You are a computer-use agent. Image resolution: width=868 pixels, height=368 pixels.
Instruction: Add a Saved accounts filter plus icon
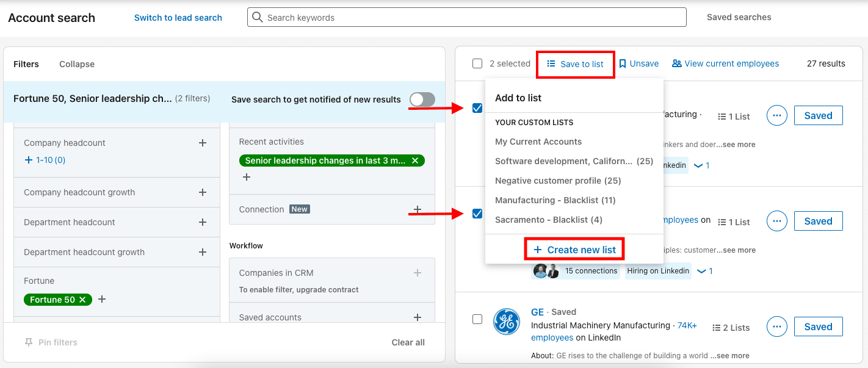(418, 317)
